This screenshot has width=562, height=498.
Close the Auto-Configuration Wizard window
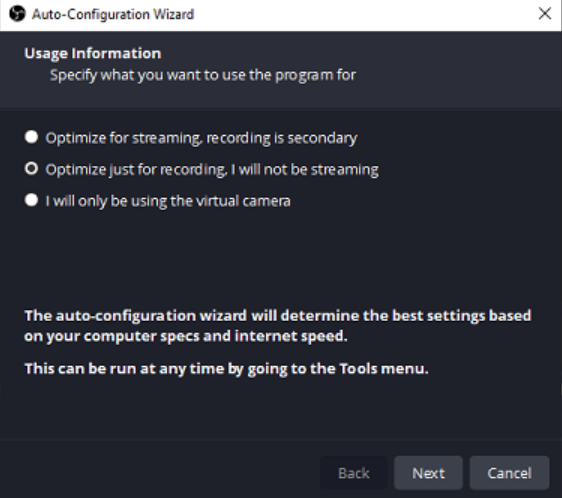pos(545,14)
